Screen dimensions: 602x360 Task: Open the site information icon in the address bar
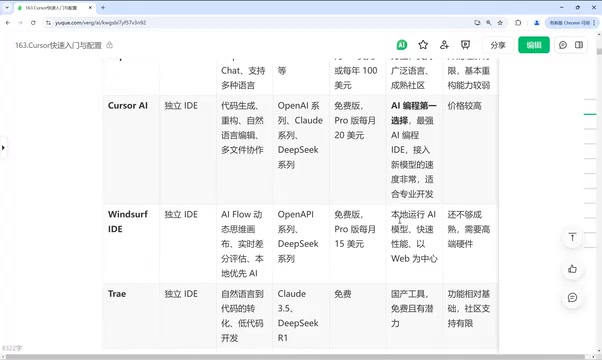click(48, 23)
